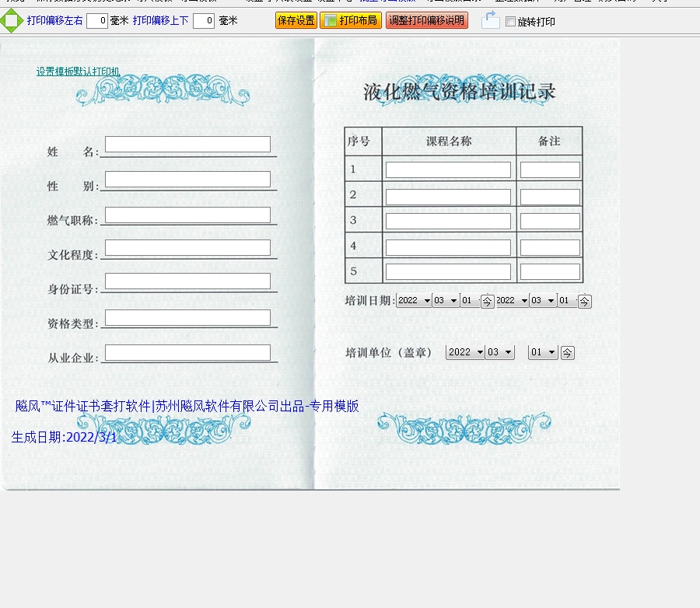Image resolution: width=700 pixels, height=608 pixels.
Task: Open 打印布局 print layout
Action: pyautogui.click(x=350, y=21)
